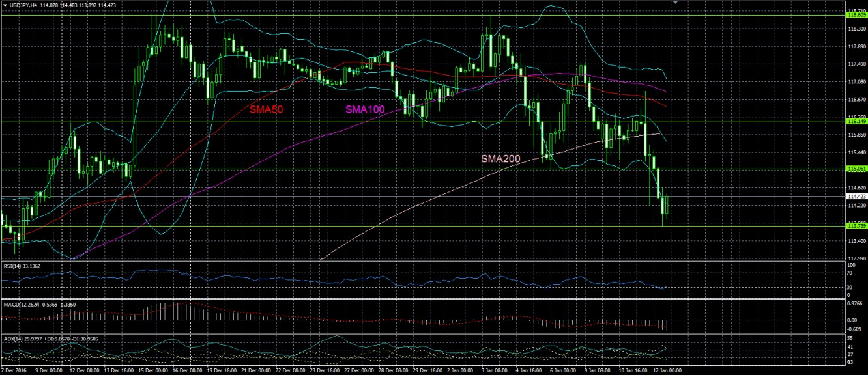Click the 115.061 horizontal line price tag
This screenshot has width=868, height=375.
pos(856,169)
